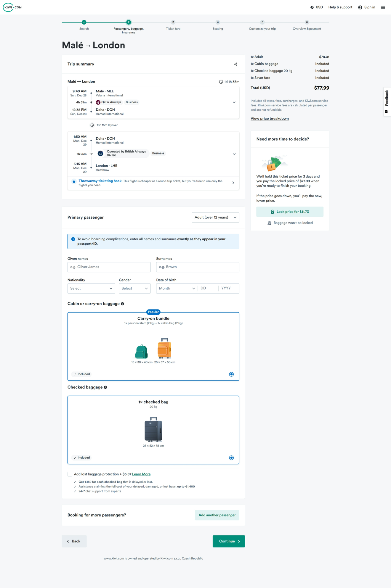Click the USD currency globe icon
This screenshot has width=391, height=588.
coord(312,7)
